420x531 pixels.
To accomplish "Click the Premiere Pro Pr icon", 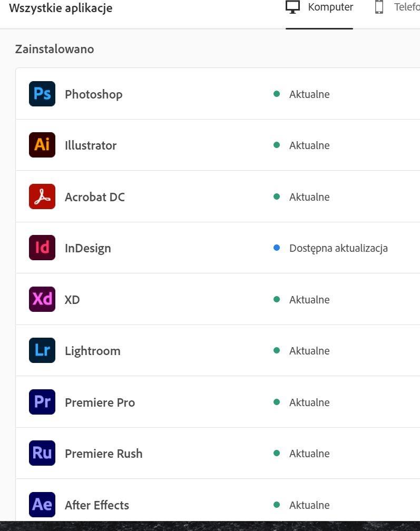I will (x=42, y=402).
